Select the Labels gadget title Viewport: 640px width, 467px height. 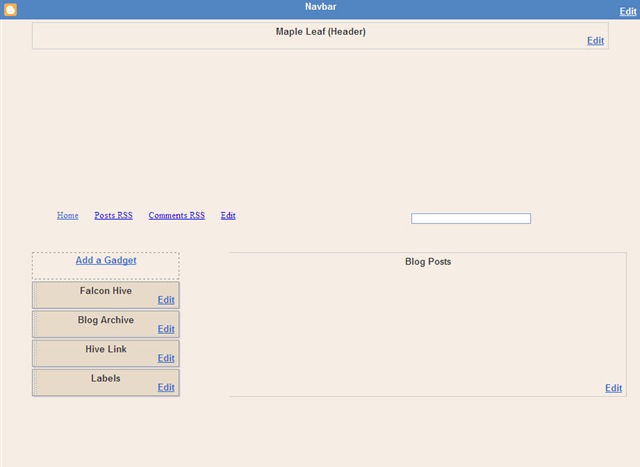[x=106, y=378]
